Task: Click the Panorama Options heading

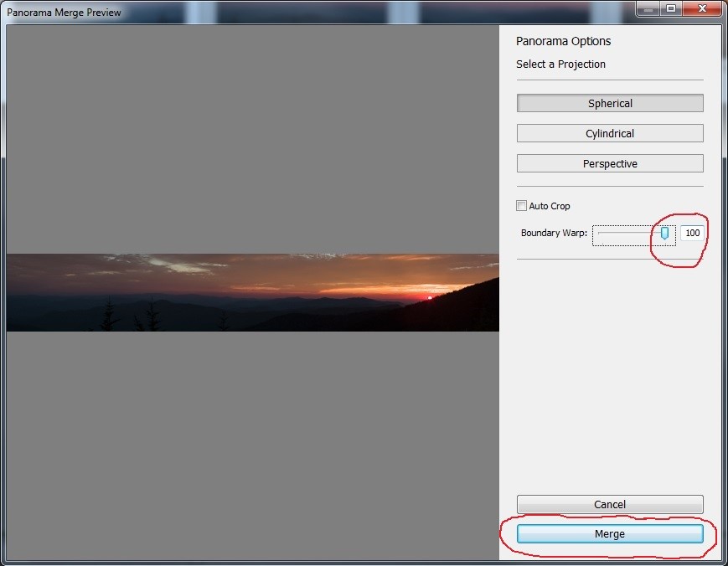Action: coord(563,41)
